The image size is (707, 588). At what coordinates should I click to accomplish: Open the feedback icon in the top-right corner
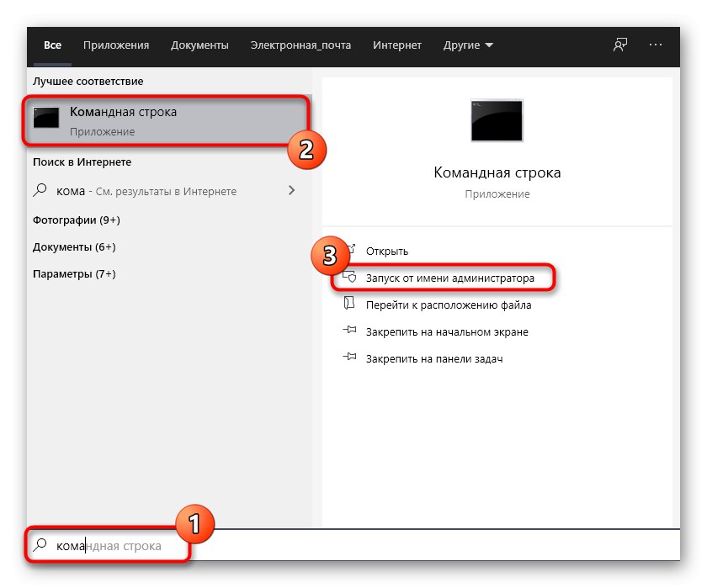point(619,45)
